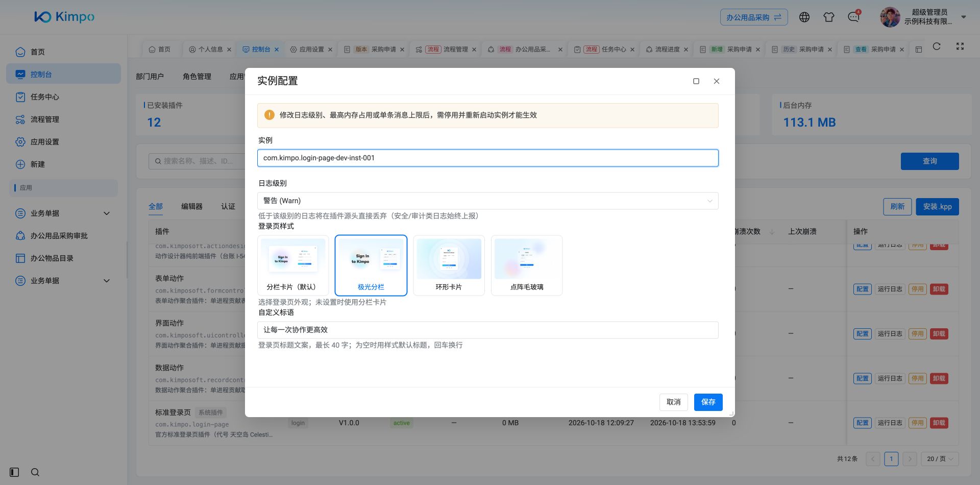
Task: Click the 刷新 button
Action: pyautogui.click(x=897, y=207)
